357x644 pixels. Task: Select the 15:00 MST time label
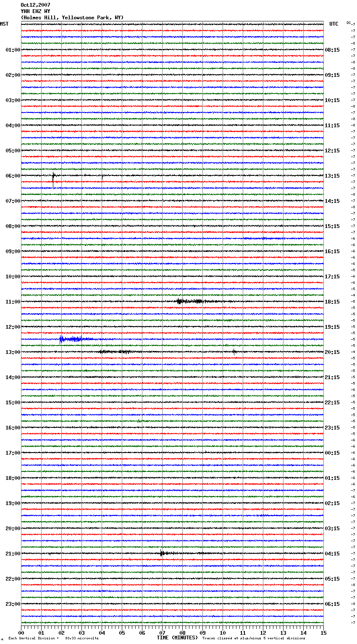pyautogui.click(x=13, y=403)
